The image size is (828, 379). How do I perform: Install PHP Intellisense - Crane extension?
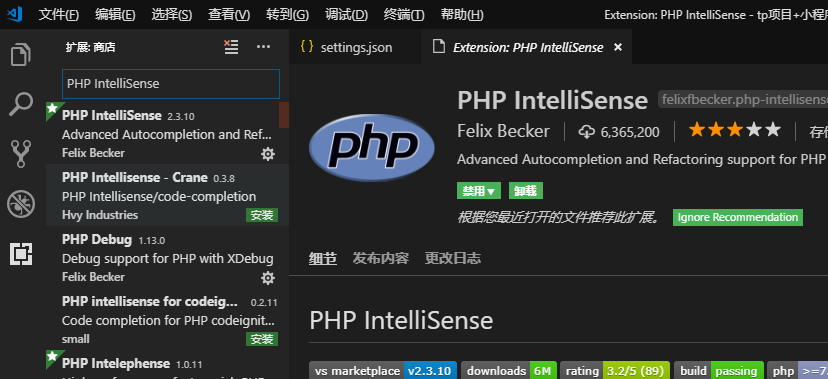click(x=262, y=215)
